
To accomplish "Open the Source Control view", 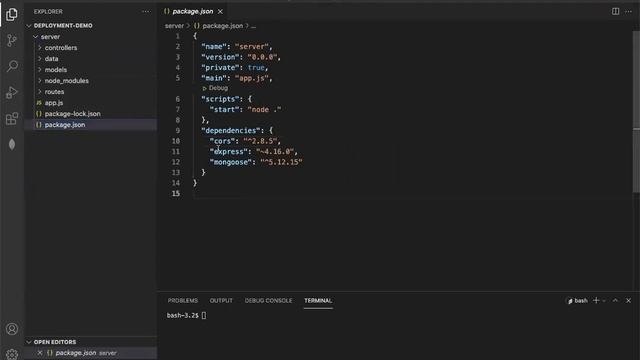I will 12,40.
